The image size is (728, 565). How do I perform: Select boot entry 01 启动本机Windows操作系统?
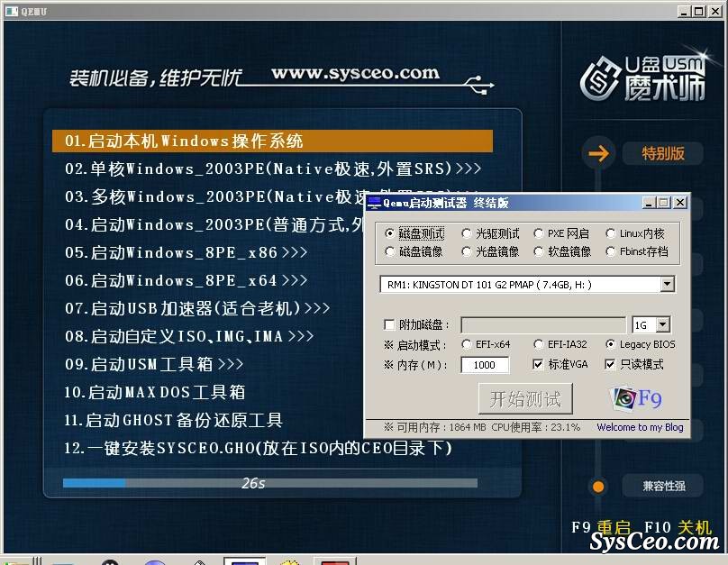272,141
